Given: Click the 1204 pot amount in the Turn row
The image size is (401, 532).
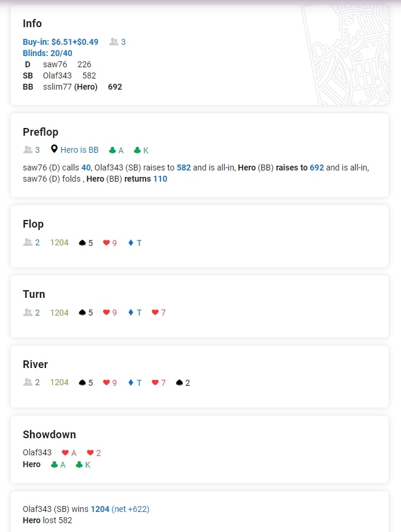Looking at the screenshot, I should tap(59, 313).
